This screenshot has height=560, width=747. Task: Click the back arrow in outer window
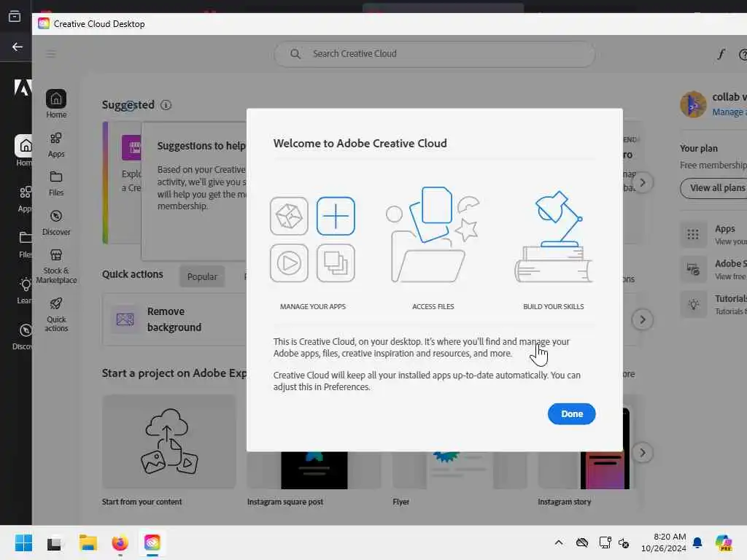point(18,47)
